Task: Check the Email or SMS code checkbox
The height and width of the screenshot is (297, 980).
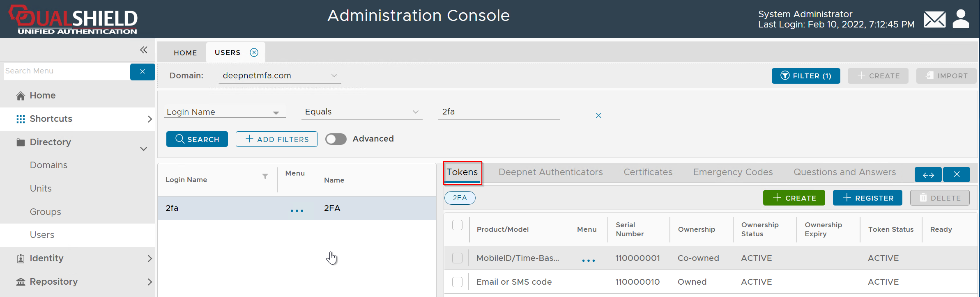Action: (x=457, y=282)
